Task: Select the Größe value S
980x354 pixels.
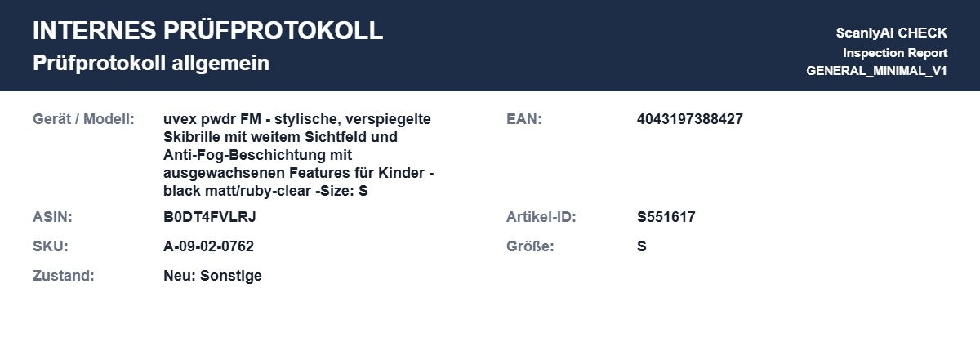Action: [x=642, y=246]
